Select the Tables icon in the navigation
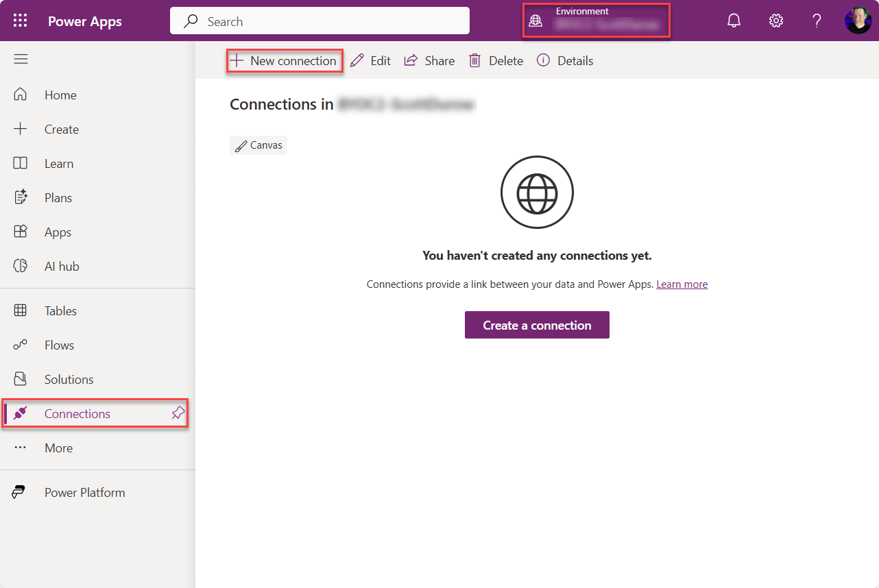 [x=21, y=310]
